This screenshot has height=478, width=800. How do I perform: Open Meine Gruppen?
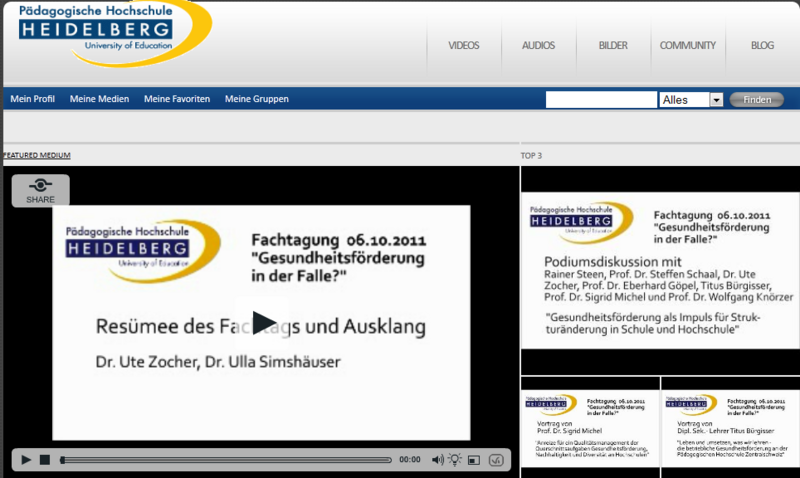(x=257, y=99)
